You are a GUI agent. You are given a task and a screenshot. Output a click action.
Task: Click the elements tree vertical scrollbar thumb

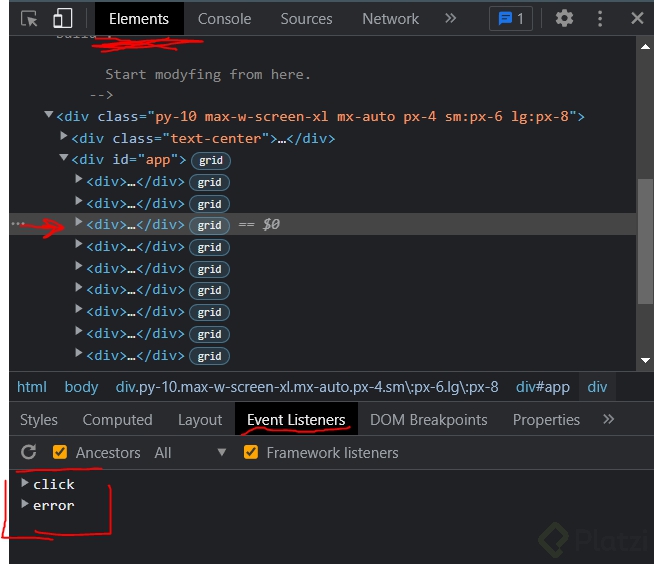pyautogui.click(x=645, y=242)
